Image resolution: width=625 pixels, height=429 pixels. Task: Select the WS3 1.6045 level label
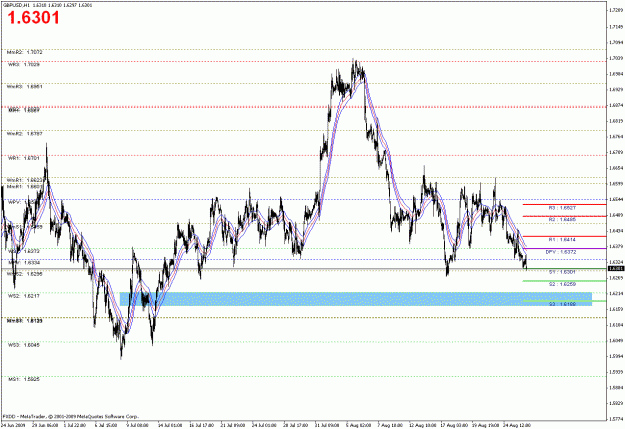tap(24, 345)
